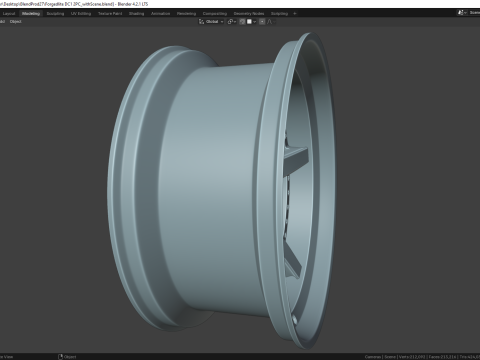This screenshot has width=480, height=360.
Task: Expand the transform pivot point dropdown
Action: [x=232, y=22]
